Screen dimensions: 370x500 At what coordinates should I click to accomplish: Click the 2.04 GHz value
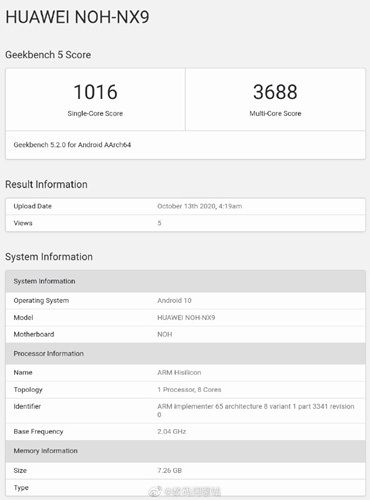click(172, 431)
